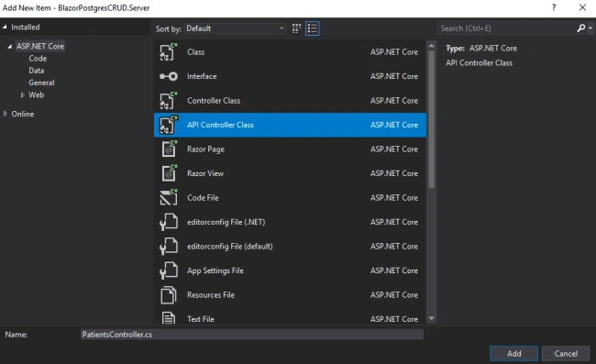Select ASP.NET Core category in tree
Viewport: 596px width, 364px height.
[40, 47]
